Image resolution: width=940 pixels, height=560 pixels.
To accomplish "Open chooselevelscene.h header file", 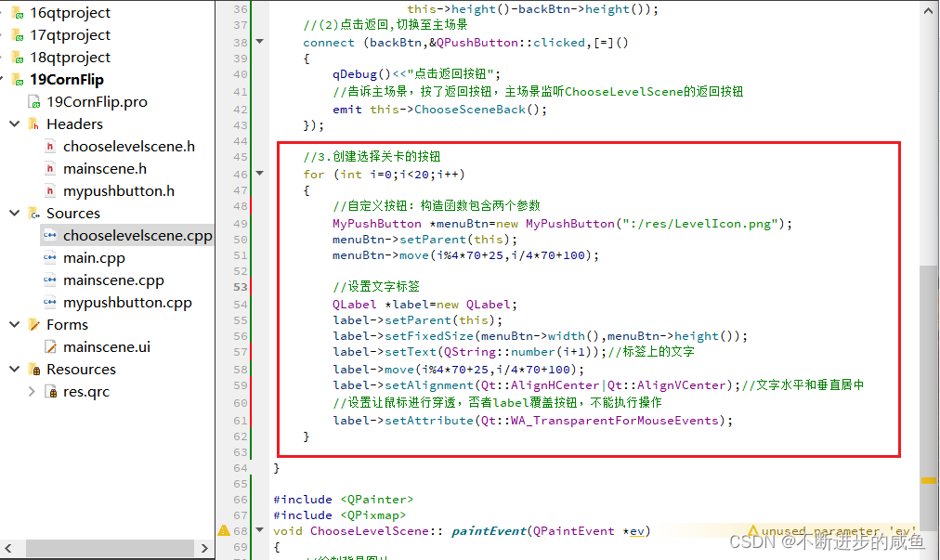I will coord(129,147).
